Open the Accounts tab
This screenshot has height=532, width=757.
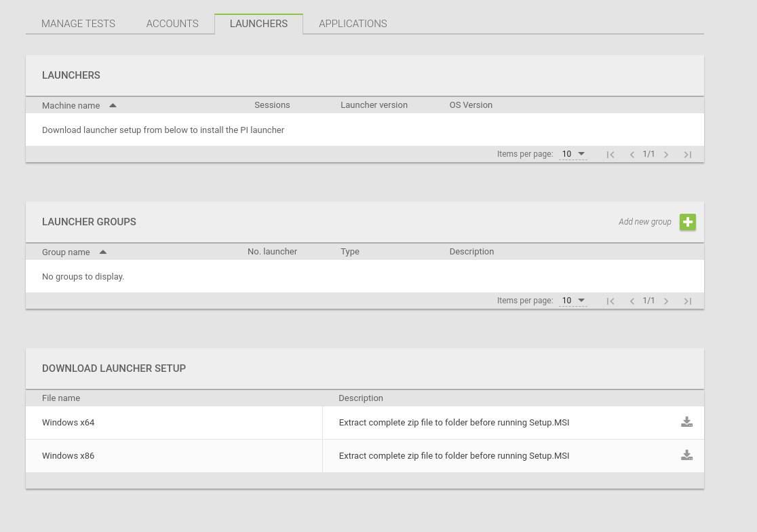point(172,24)
